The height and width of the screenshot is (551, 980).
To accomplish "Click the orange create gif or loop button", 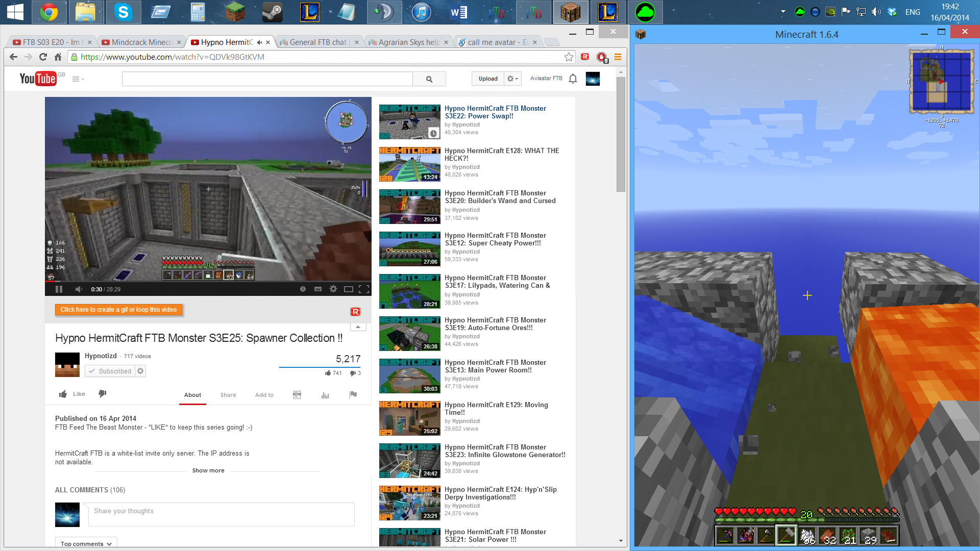I will pyautogui.click(x=118, y=310).
